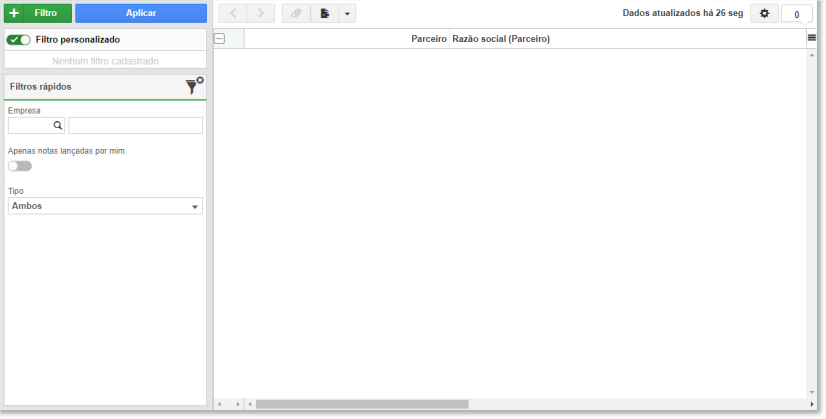Click the Nenhum filtro cadastrado text
The image size is (826, 419).
(x=105, y=61)
